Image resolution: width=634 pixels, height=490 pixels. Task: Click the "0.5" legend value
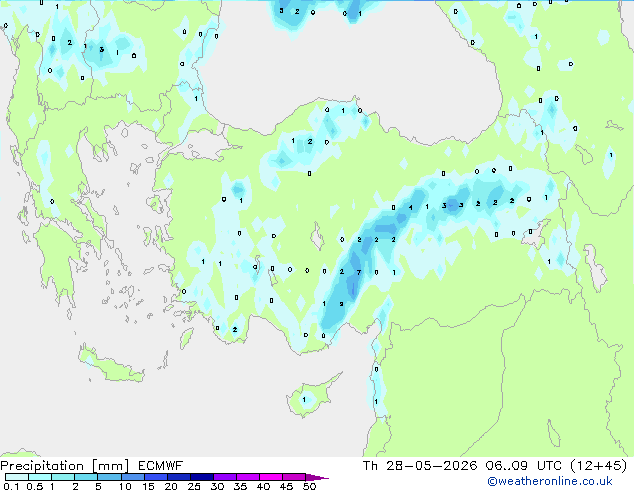point(35,486)
